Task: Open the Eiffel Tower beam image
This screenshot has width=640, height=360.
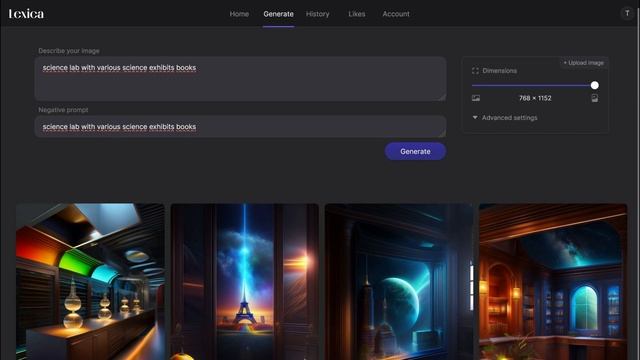Action: point(244,282)
